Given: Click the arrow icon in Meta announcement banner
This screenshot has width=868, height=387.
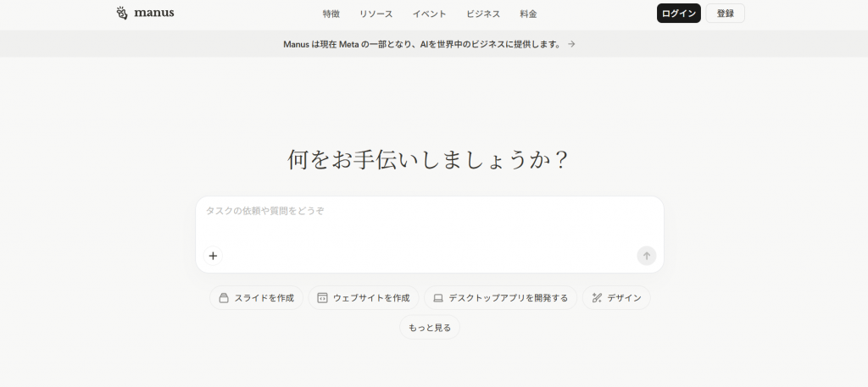Looking at the screenshot, I should 571,44.
